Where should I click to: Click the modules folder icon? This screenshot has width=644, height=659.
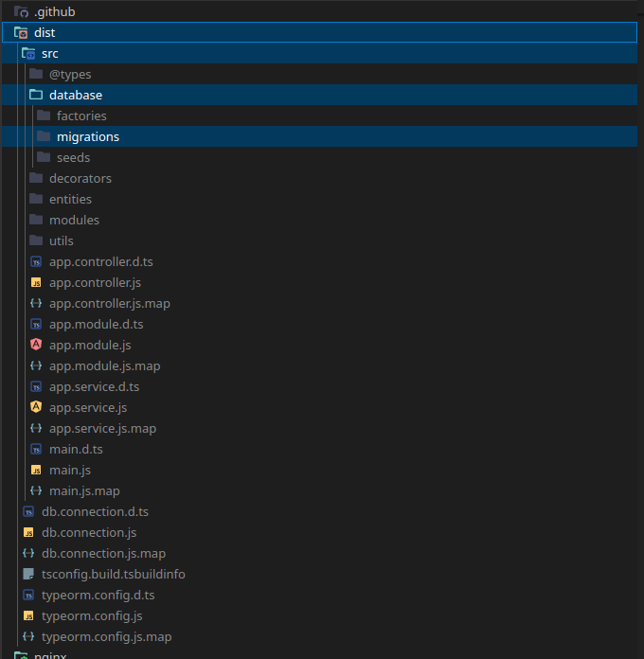click(x=36, y=220)
